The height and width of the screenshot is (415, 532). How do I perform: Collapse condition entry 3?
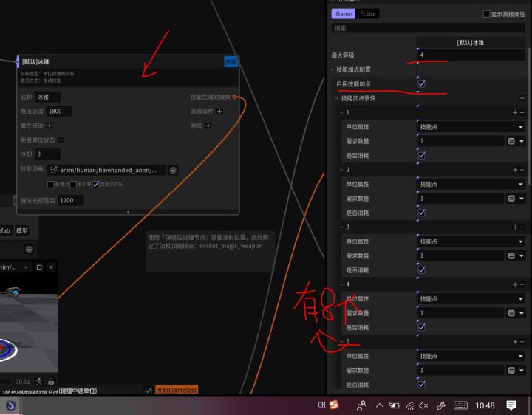pos(341,227)
